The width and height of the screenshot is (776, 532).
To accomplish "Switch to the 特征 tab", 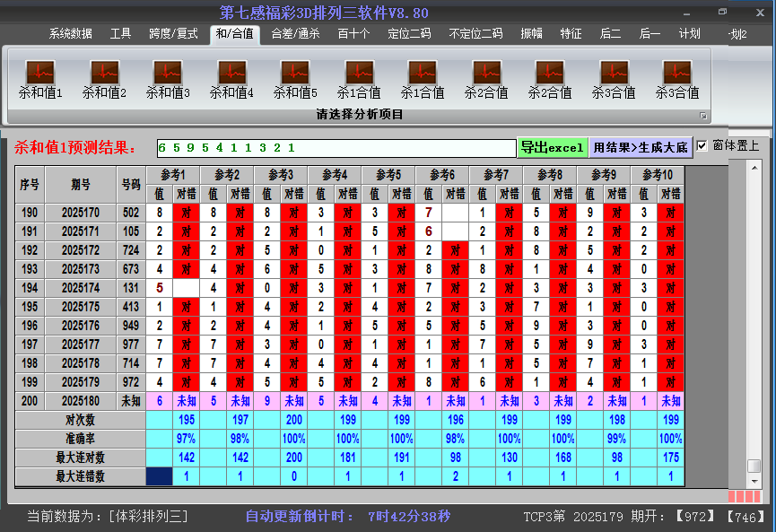I will (x=571, y=34).
